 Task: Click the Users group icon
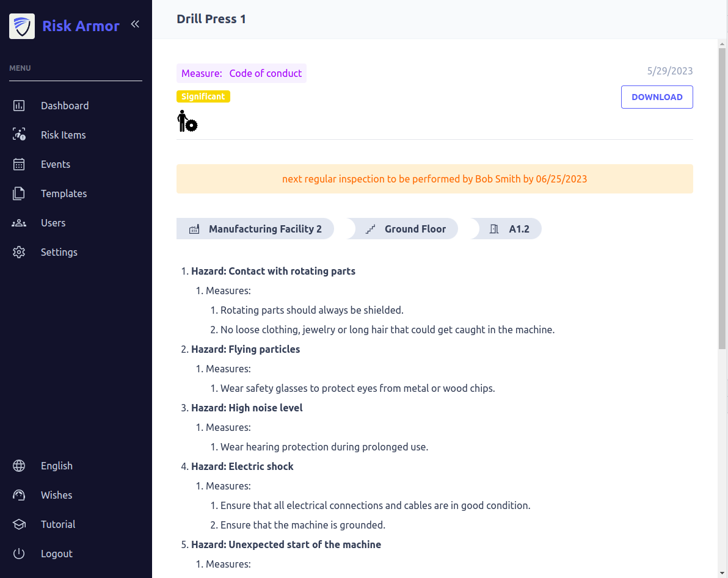pos(19,223)
